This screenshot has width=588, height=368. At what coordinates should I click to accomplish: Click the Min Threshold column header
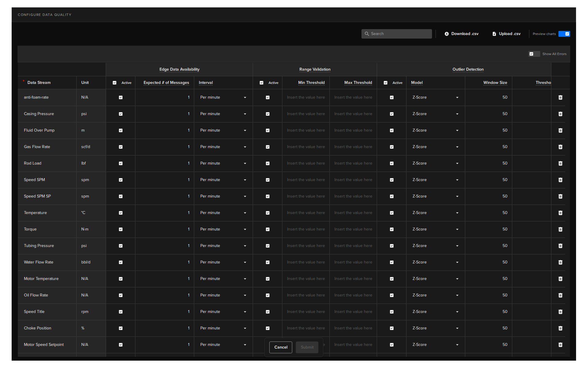coord(311,83)
